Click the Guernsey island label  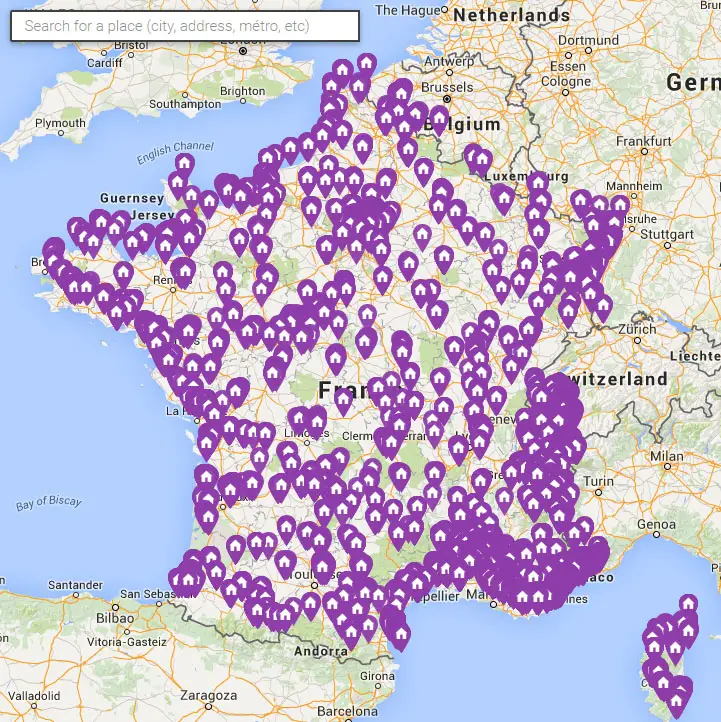(132, 198)
